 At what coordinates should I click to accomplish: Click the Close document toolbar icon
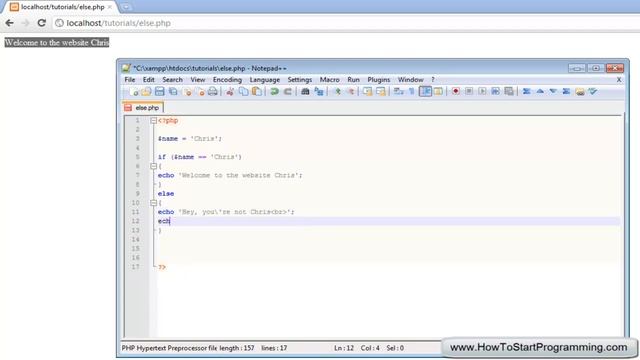coord(187,92)
